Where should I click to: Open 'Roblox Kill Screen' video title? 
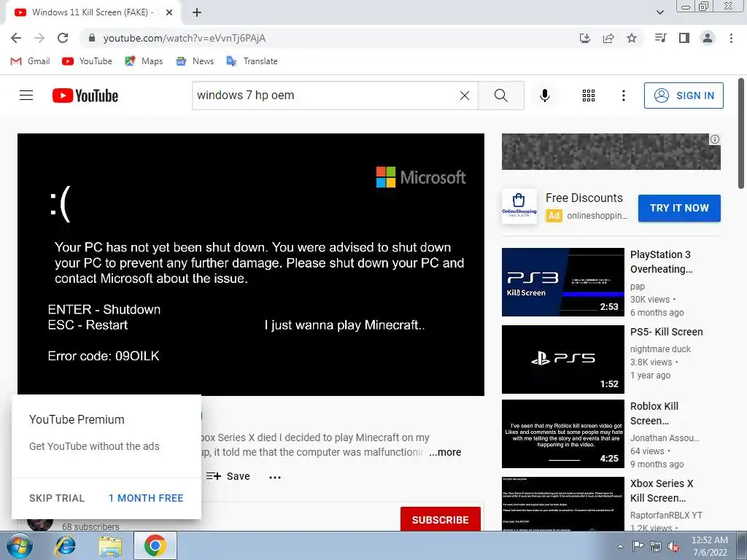[654, 413]
